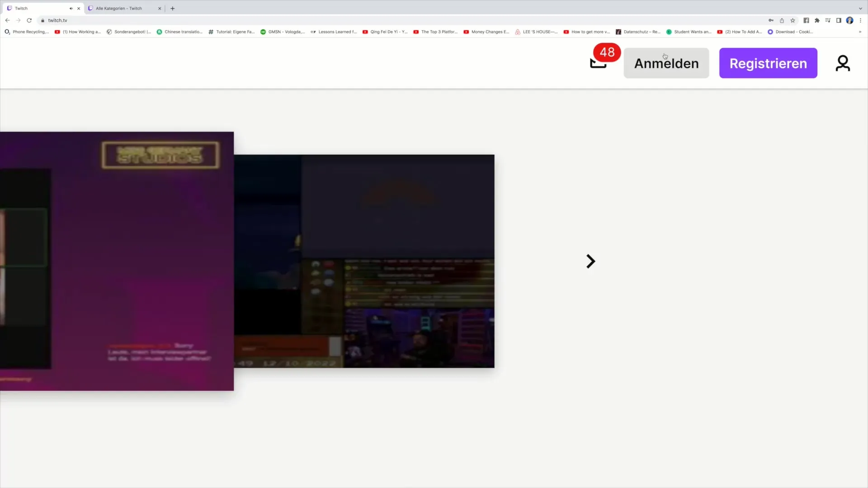Open saved passwords key icon

tap(771, 20)
